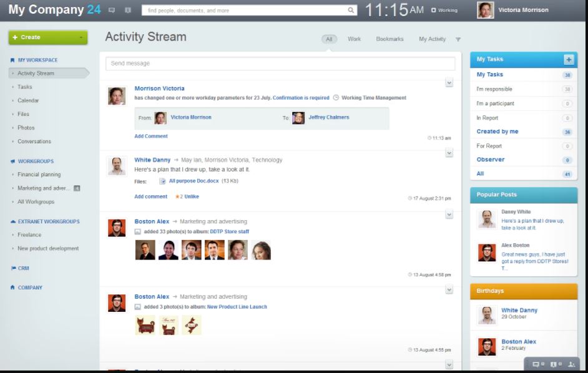Open Conversations in the left sidebar

(34, 142)
